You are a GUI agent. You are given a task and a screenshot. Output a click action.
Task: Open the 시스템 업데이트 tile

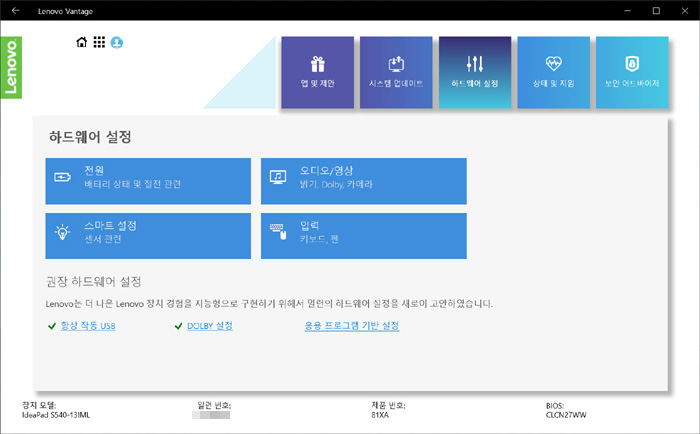(396, 72)
